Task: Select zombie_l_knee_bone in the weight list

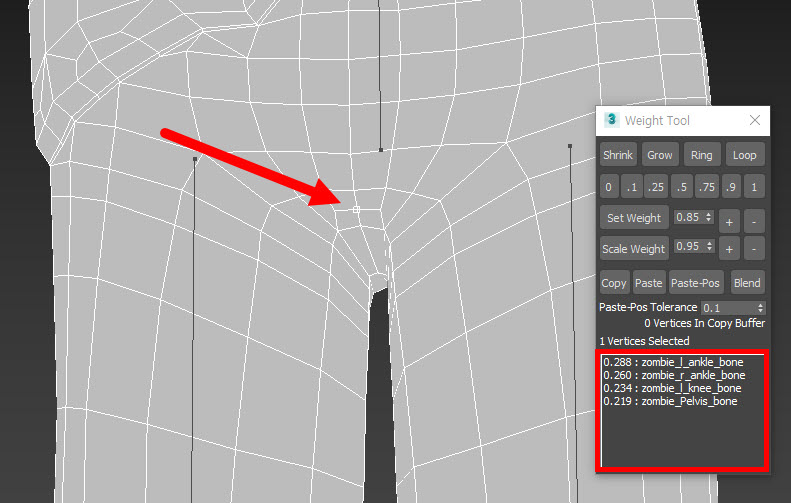Action: [x=672, y=388]
